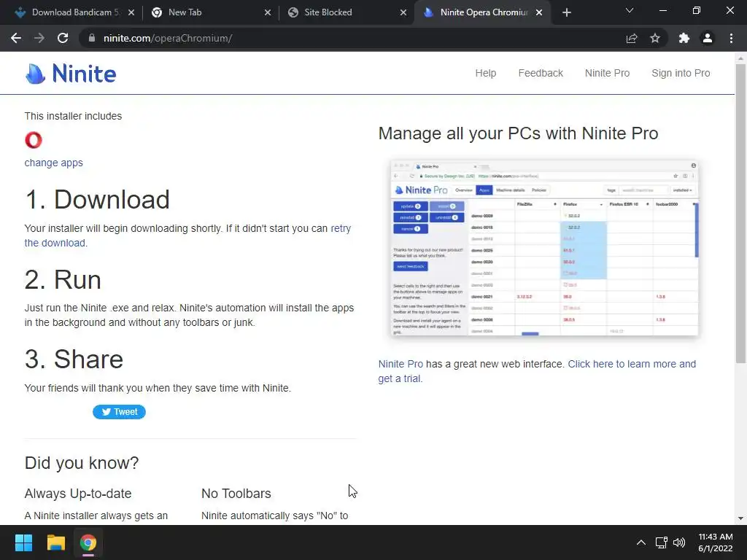Screen dimensions: 747x560
Task: Click the Tweet button
Action: click(119, 412)
